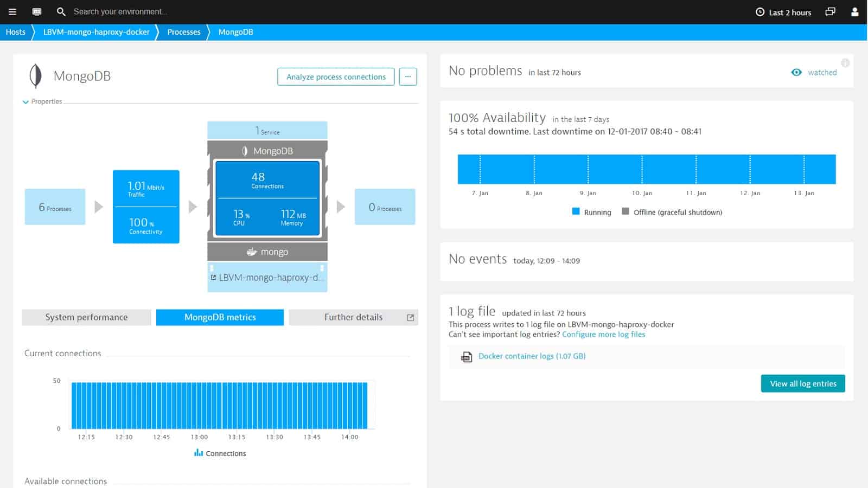Image resolution: width=868 pixels, height=488 pixels.
Task: Click the Running blue legend swatch
Action: [x=576, y=211]
